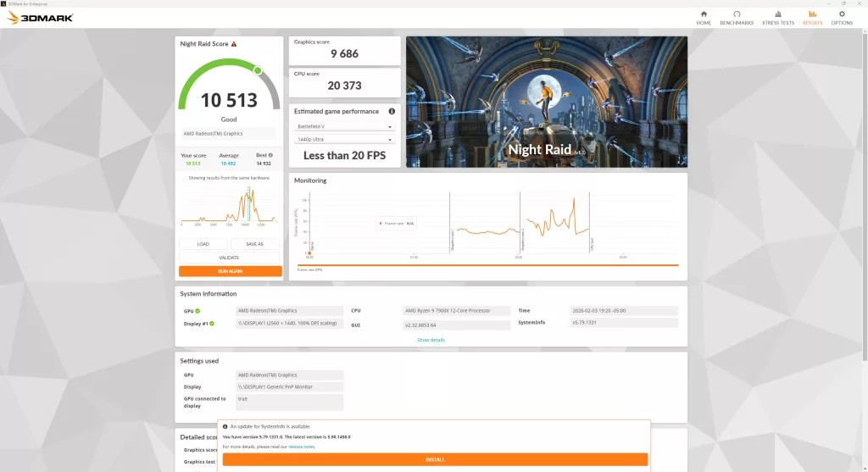
Task: Open the Battlefield V game dropdown
Action: 344,126
